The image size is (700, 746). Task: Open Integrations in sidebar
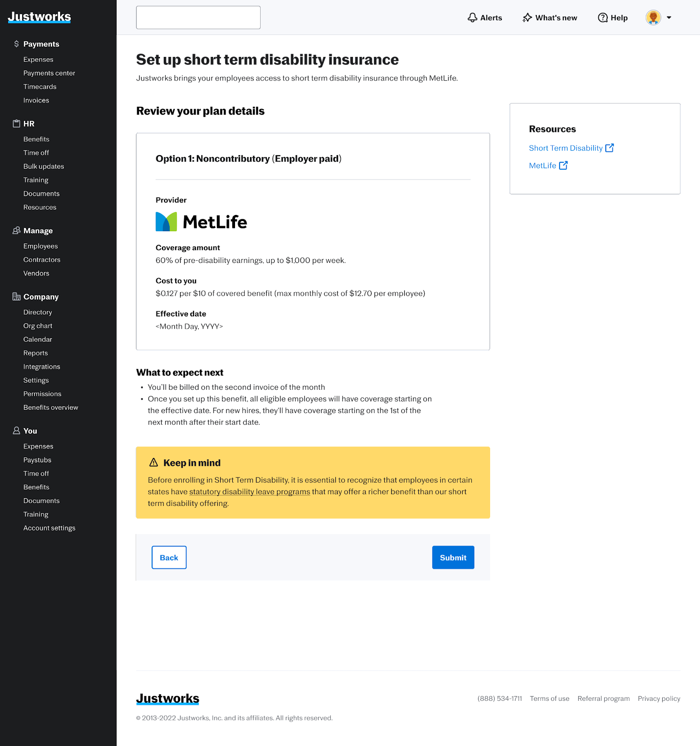coord(42,366)
